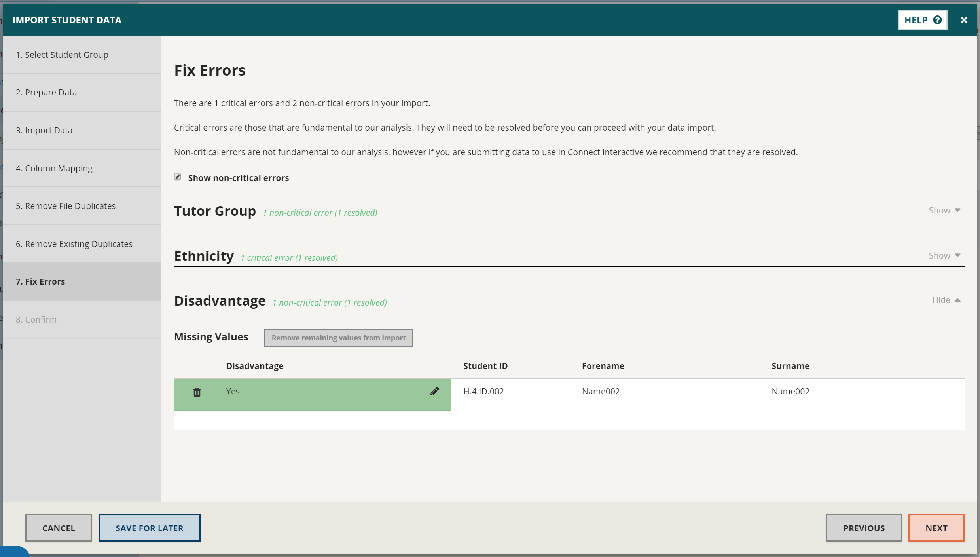The height and width of the screenshot is (557, 980).
Task: Go to step 2 Prepare Data
Action: [82, 92]
